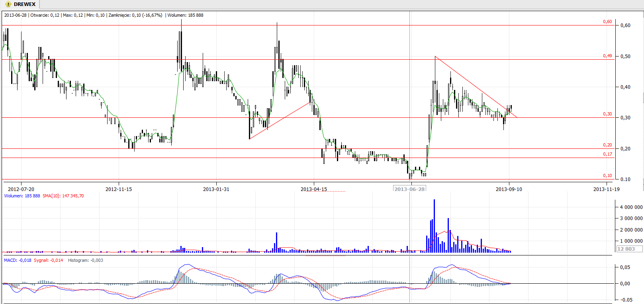Click the boxed 12 803 volume value
The width and height of the screenshot is (644, 304).
629,249
